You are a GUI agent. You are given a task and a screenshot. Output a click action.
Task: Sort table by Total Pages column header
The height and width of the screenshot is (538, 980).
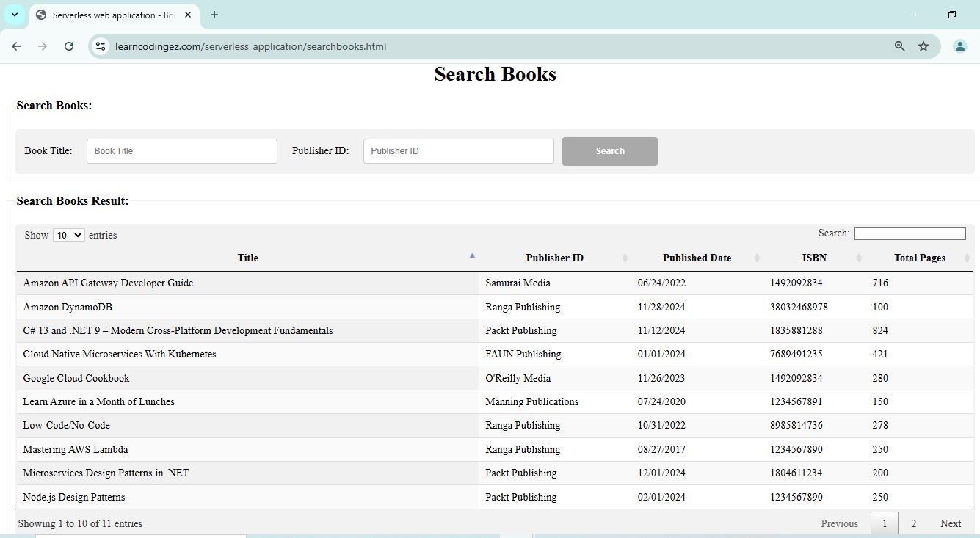(x=920, y=258)
